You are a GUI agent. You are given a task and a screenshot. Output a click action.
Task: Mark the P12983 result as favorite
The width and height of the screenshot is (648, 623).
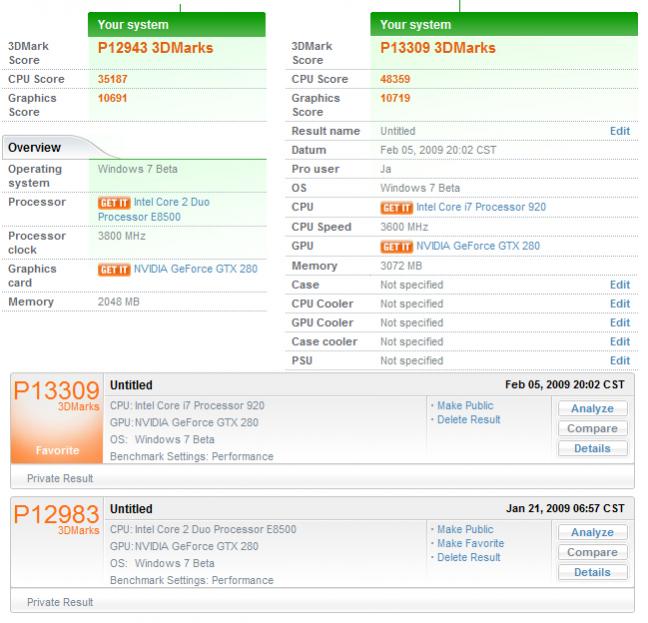(x=470, y=543)
